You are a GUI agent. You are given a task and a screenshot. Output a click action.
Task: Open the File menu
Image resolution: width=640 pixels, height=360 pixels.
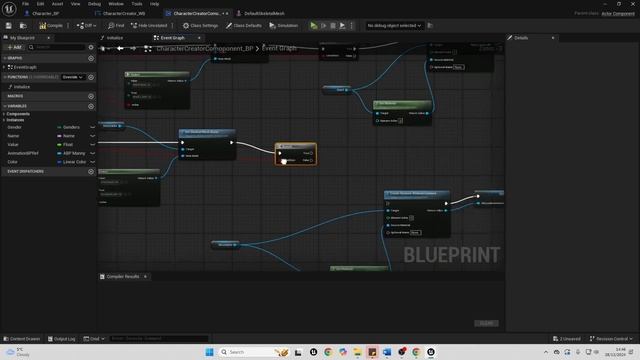click(25, 4)
